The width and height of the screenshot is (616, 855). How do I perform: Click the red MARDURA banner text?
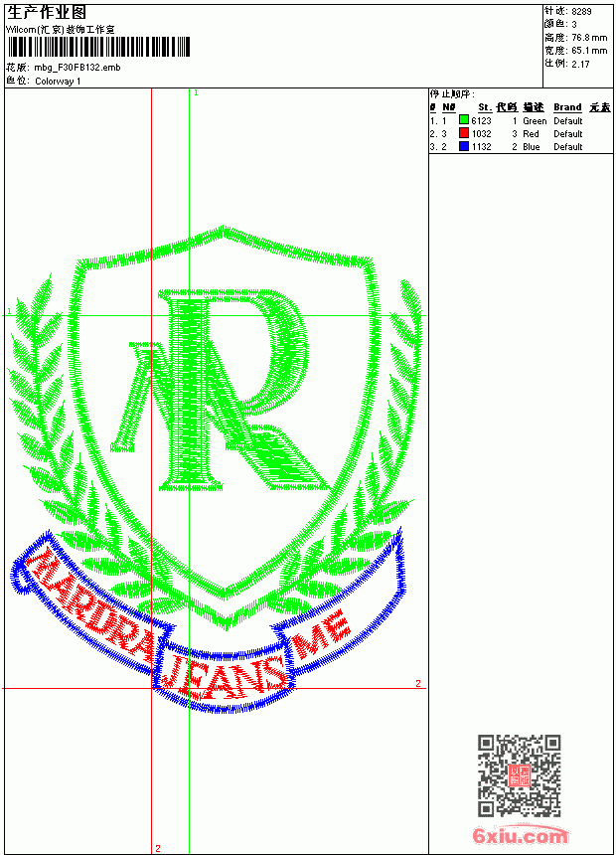tap(90, 604)
